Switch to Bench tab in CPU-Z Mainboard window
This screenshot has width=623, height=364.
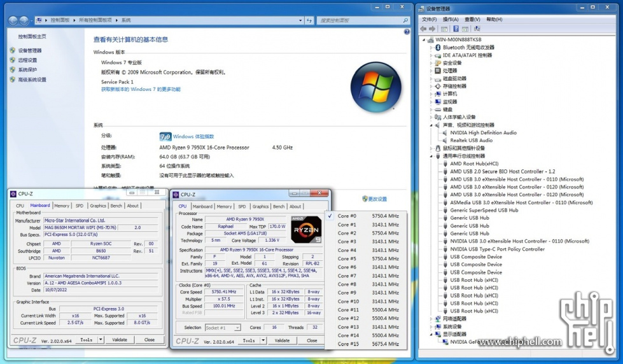[116, 206]
